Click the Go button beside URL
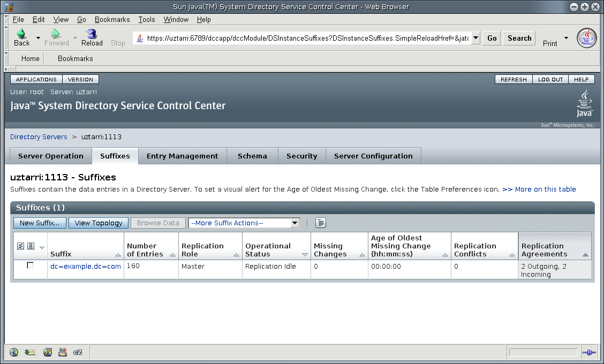Image resolution: width=604 pixels, height=364 pixels. pos(492,38)
